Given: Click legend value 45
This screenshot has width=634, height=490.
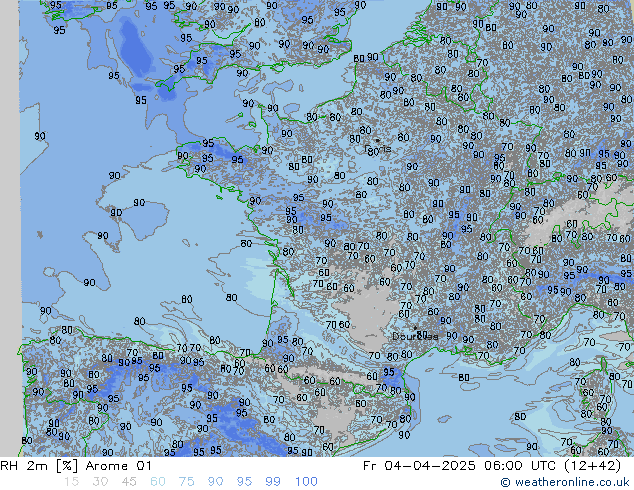Looking at the screenshot, I should [129, 482].
